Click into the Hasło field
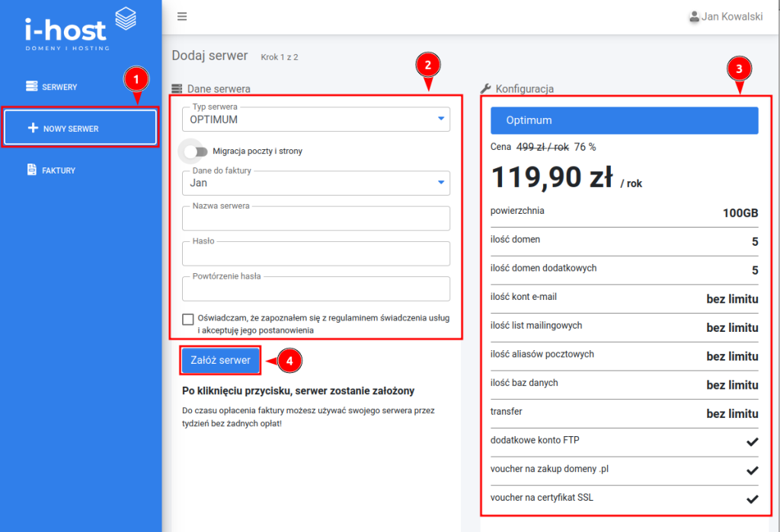The height and width of the screenshot is (532, 780). tap(316, 254)
